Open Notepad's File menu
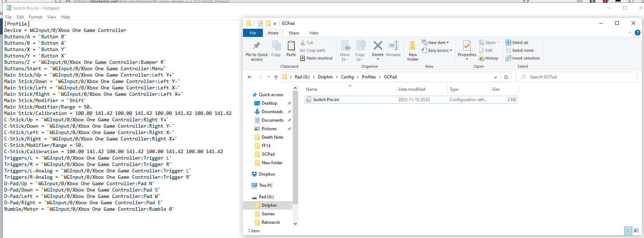The image size is (644, 238). pos(9,17)
